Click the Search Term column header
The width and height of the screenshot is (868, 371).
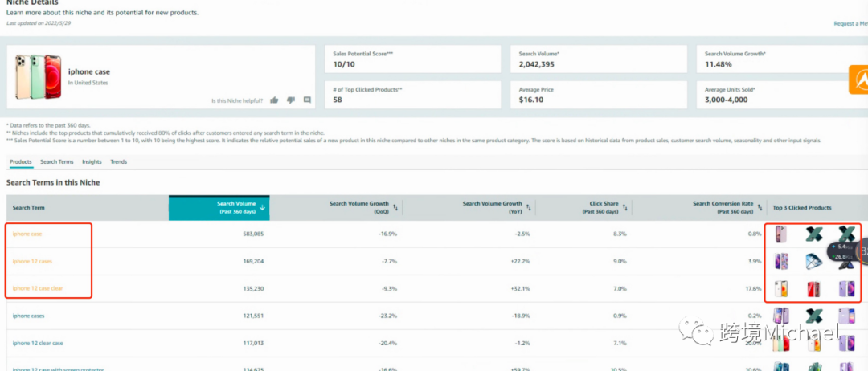point(29,208)
